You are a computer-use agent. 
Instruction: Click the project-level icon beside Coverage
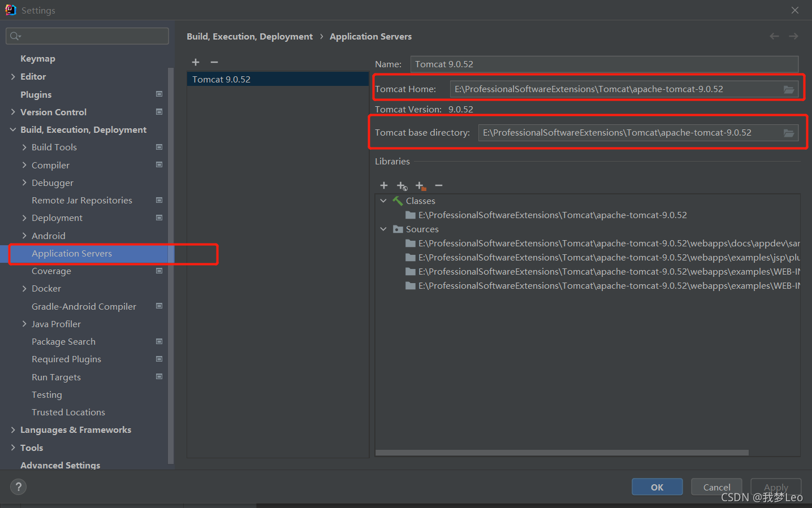pyautogui.click(x=159, y=271)
